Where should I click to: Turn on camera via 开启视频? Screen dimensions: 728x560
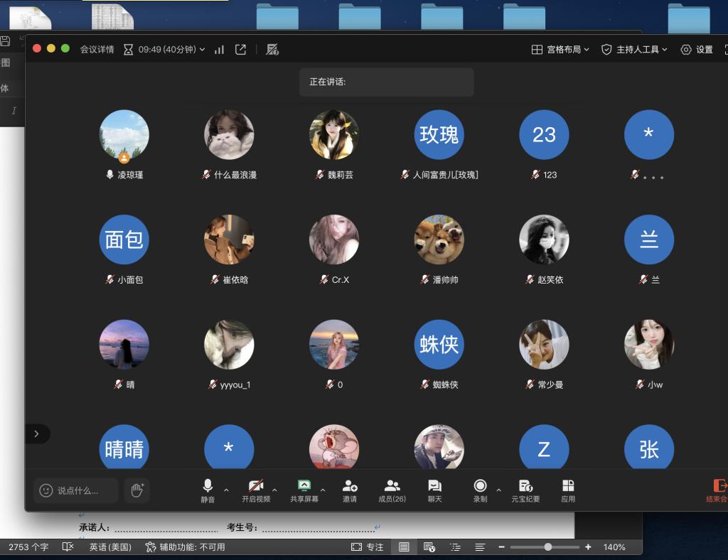coord(256,490)
